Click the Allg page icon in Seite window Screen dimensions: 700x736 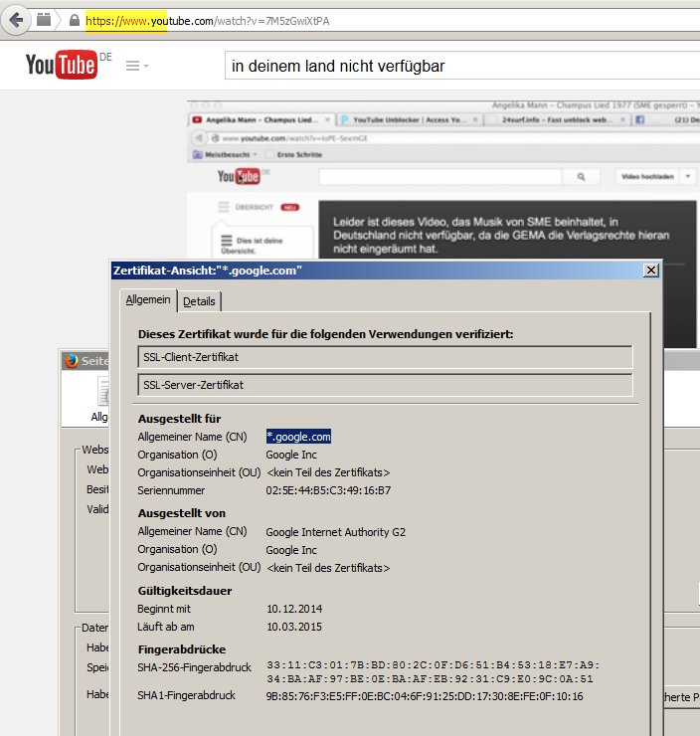click(102, 392)
